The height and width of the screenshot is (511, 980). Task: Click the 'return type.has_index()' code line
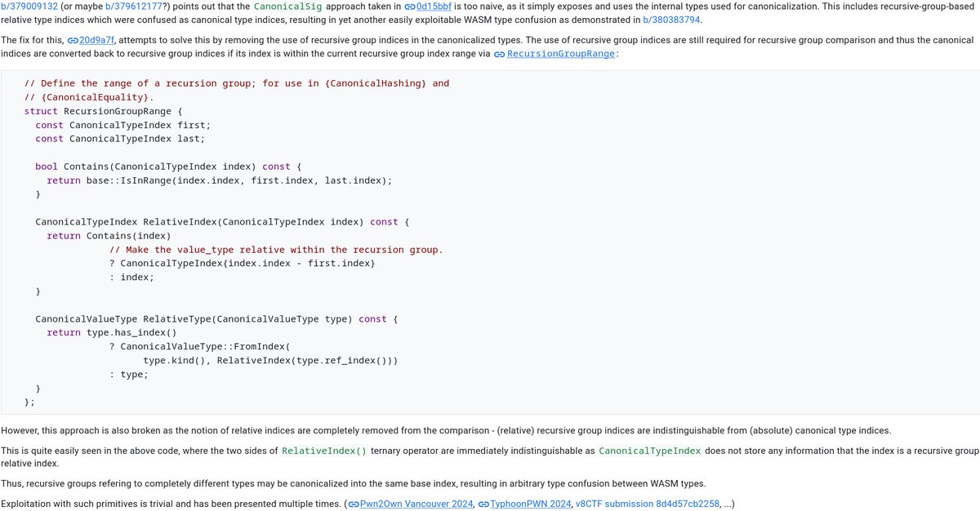pyautogui.click(x=112, y=333)
